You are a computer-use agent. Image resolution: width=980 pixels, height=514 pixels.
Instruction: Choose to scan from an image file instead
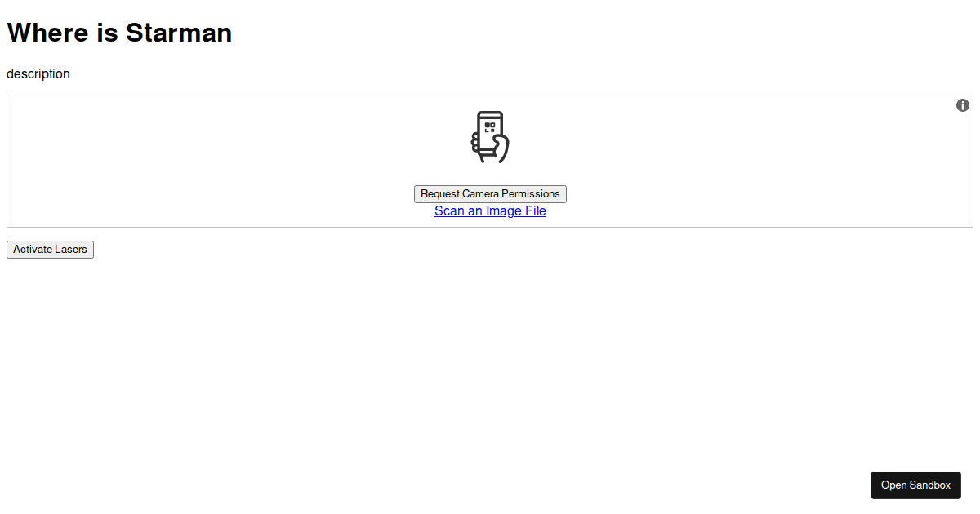tap(490, 211)
